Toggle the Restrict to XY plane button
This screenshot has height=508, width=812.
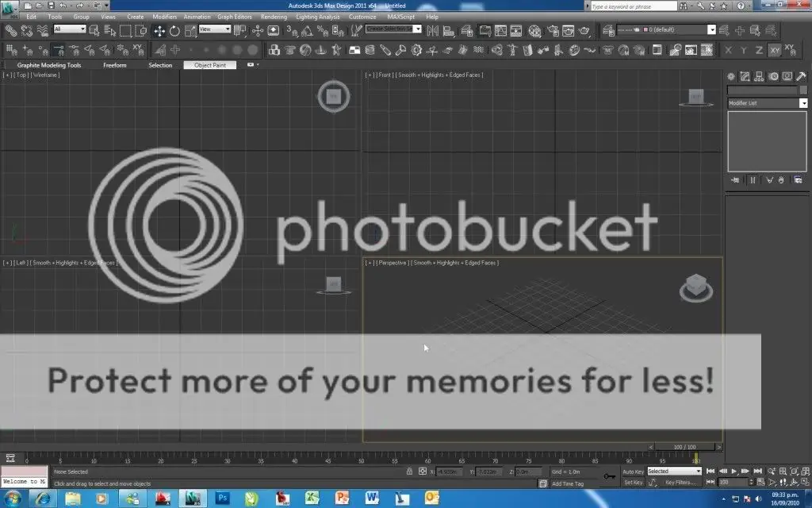tap(774, 50)
